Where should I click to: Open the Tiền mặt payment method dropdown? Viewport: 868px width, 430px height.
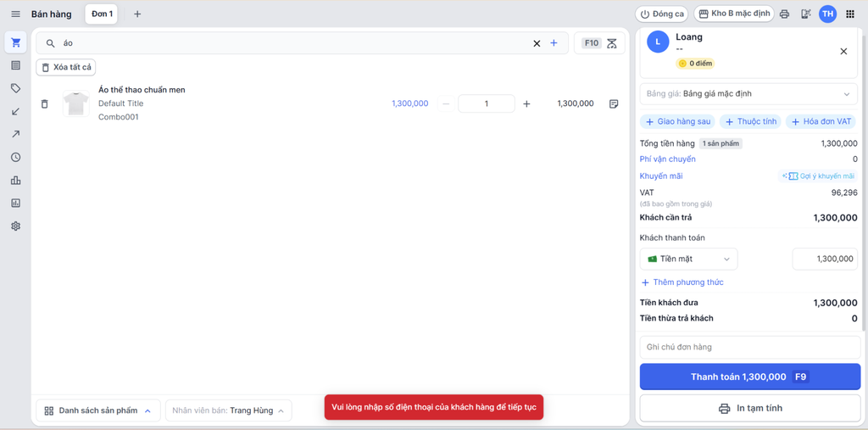(688, 259)
